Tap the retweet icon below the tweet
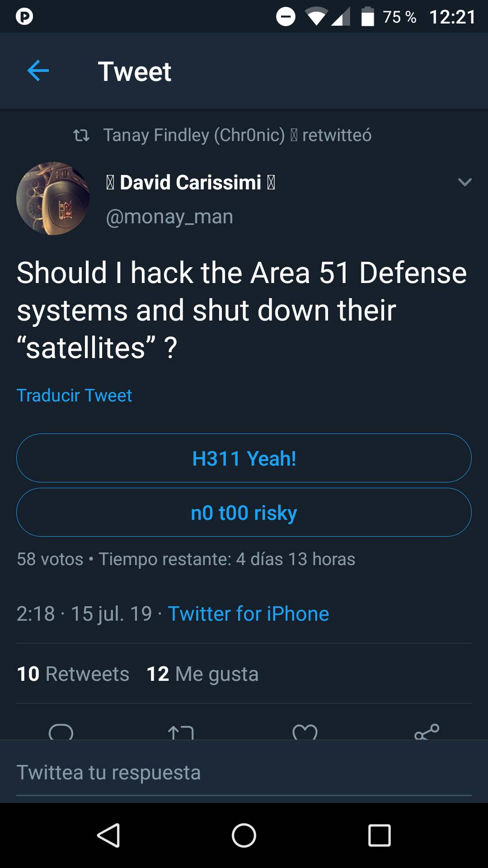The width and height of the screenshot is (488, 868). (181, 731)
